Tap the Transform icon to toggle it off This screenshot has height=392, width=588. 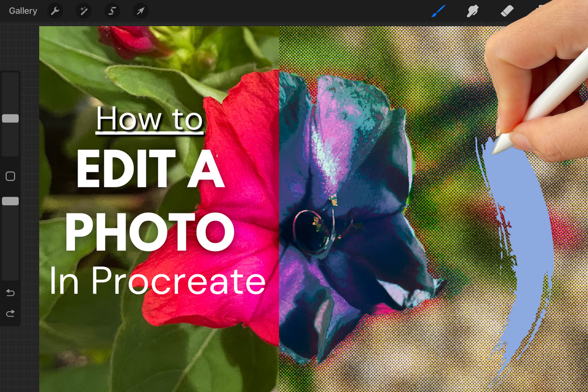tap(140, 11)
